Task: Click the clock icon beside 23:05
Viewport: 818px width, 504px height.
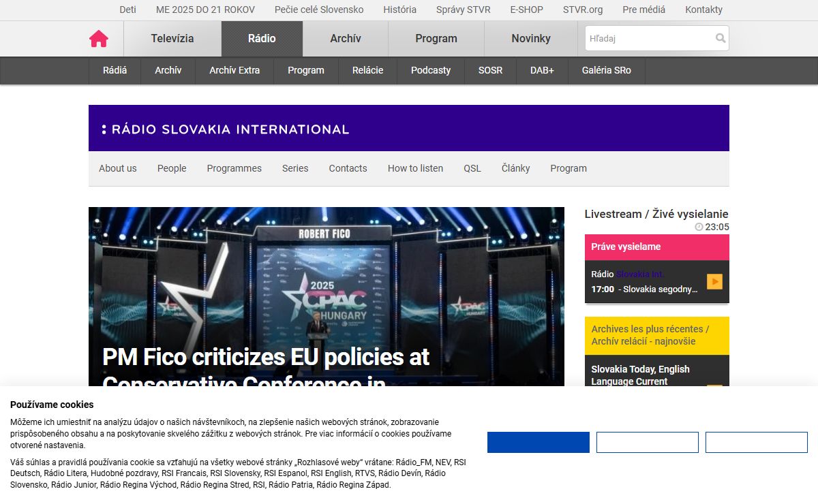Action: pyautogui.click(x=699, y=227)
